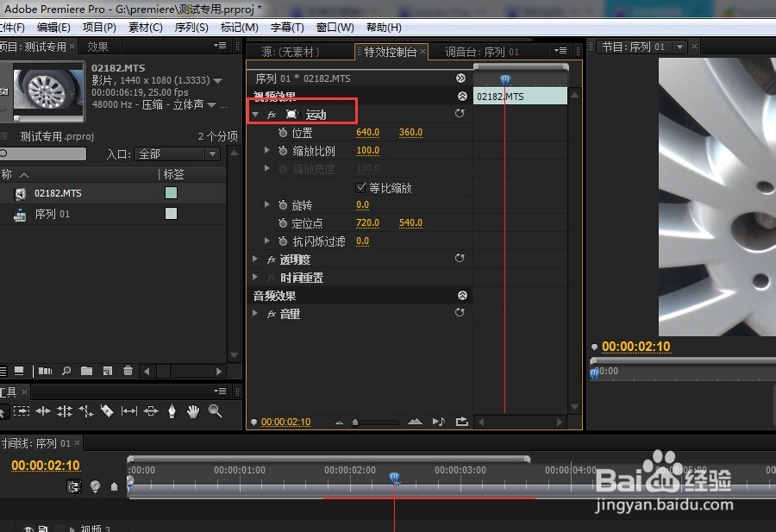Click scale value 100.0
This screenshot has height=532, width=776.
(367, 150)
